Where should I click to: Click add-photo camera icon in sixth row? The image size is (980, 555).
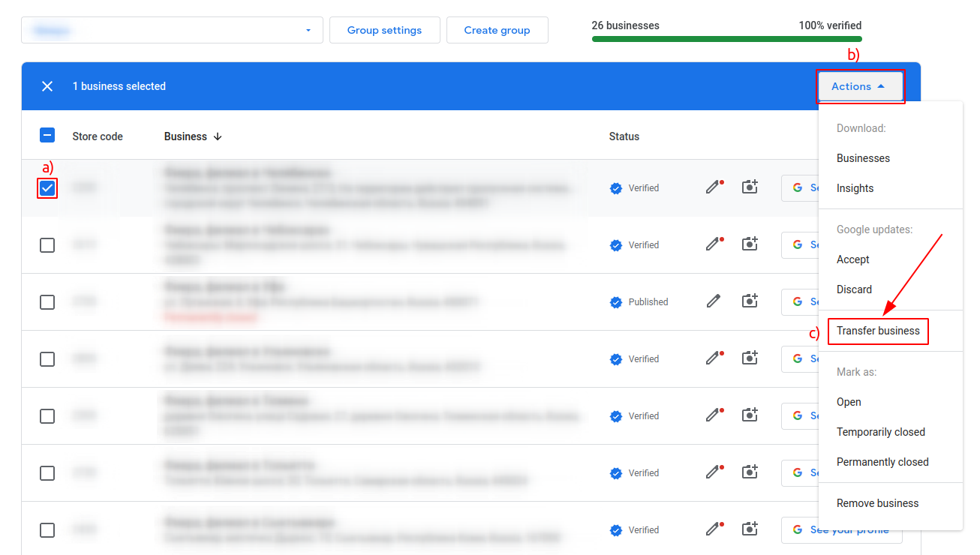point(750,472)
